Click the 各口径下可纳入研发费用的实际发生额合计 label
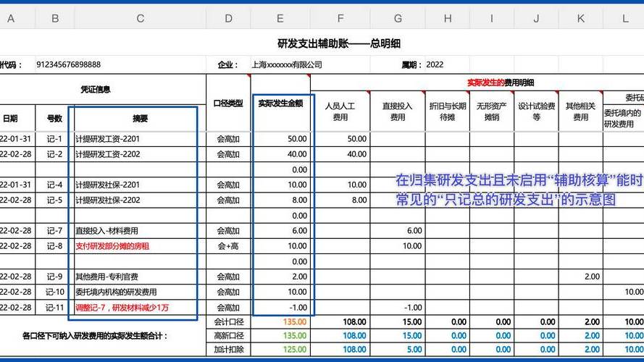This screenshot has width=644, height=362. tap(96, 336)
